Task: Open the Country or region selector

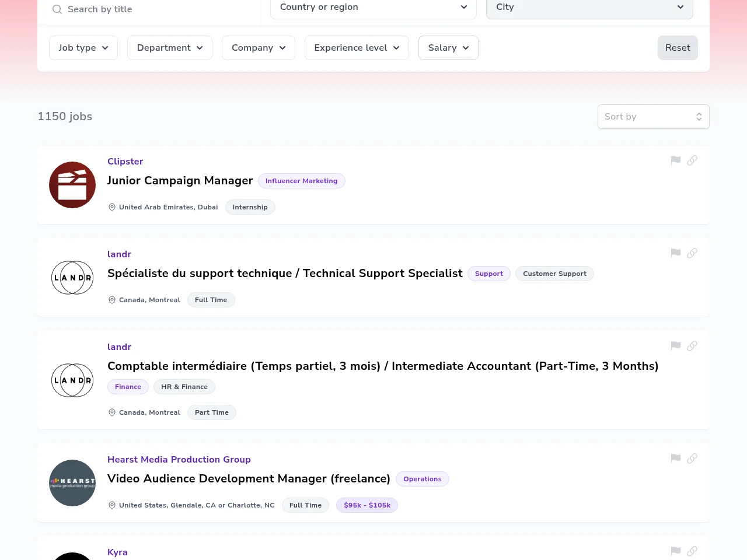Action: click(373, 8)
